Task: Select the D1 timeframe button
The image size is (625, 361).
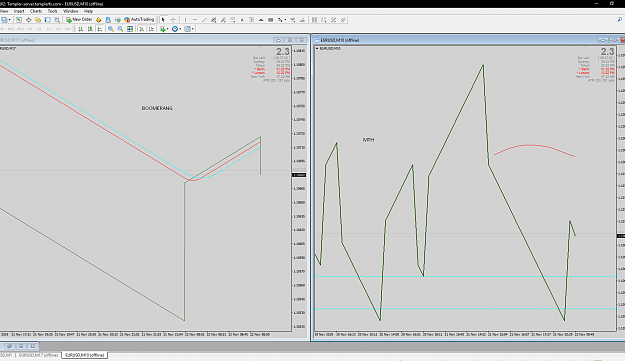Action: click(49, 29)
